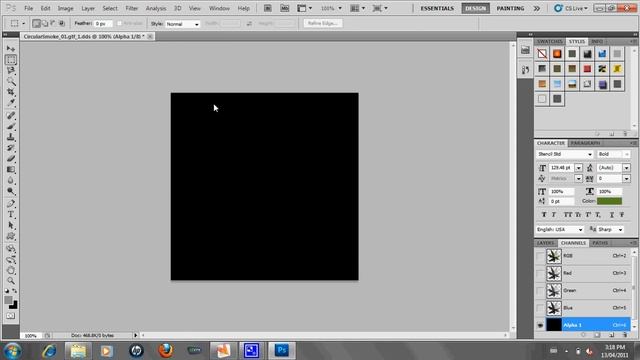Select the Pen tool
The width and height of the screenshot is (640, 360).
click(x=11, y=204)
